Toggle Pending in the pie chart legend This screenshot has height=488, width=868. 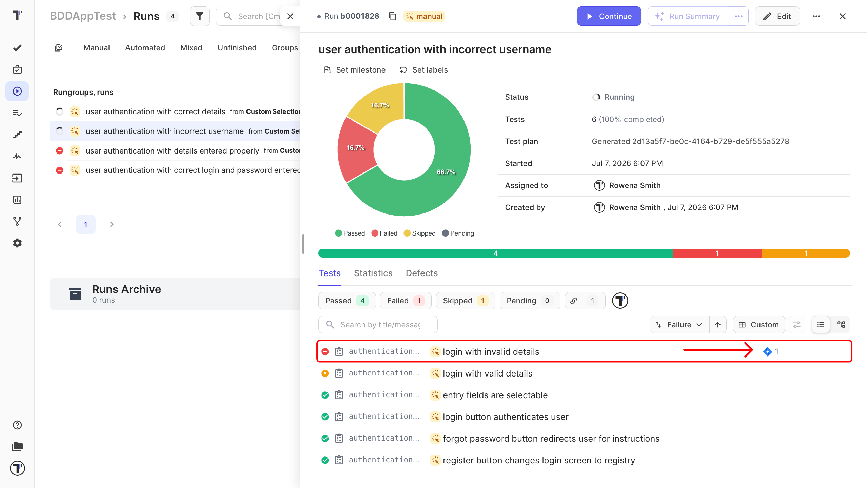(458, 233)
